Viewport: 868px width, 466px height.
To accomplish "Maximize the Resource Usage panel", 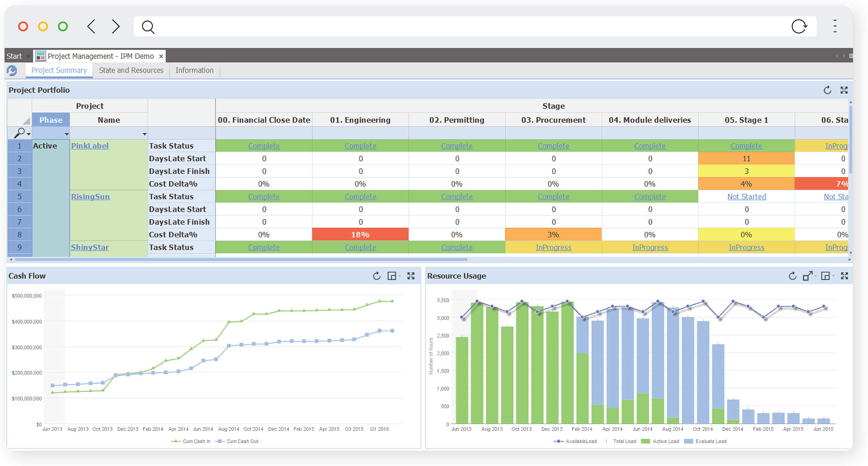I will point(845,276).
